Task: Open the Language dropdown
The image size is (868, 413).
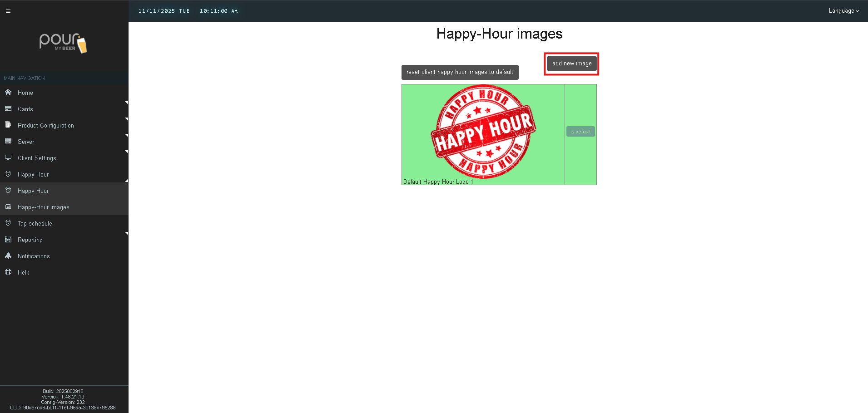Action: [x=843, y=11]
